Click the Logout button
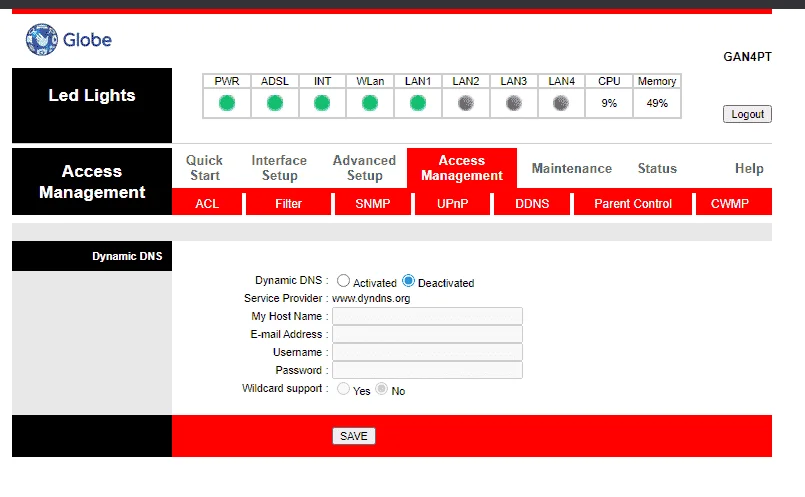The width and height of the screenshot is (805, 497). coord(747,114)
